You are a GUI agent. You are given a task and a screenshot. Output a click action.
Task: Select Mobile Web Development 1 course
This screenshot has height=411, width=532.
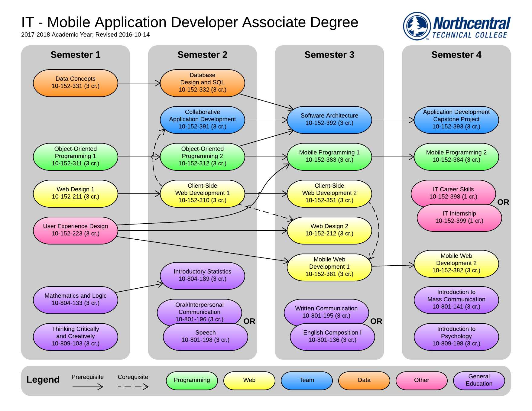(x=329, y=267)
